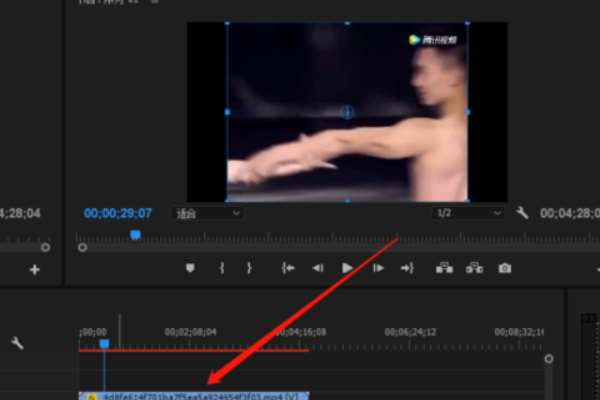This screenshot has width=600, height=400.
Task: Click the timeline playhead handle
Action: coord(104,344)
